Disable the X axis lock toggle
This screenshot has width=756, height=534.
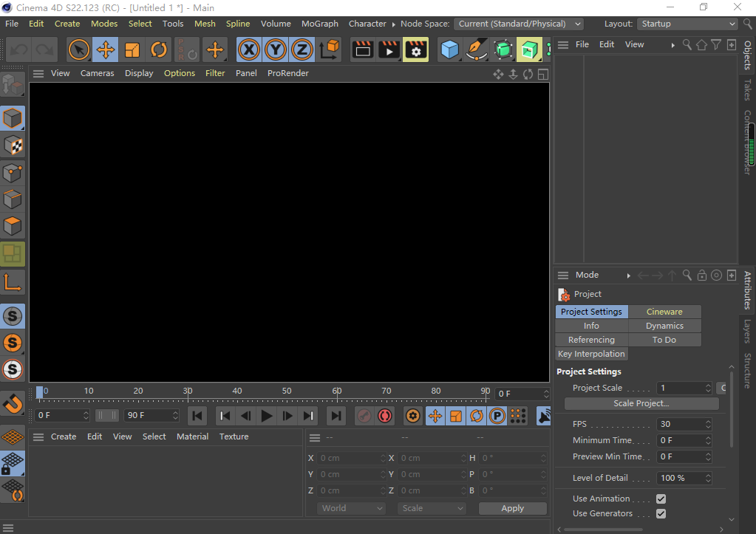tap(248, 49)
